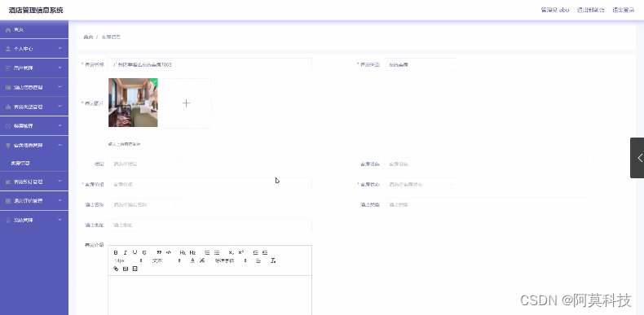Click the home icon in the sidebar
Screen dimensions: 644x315
tap(8, 29)
